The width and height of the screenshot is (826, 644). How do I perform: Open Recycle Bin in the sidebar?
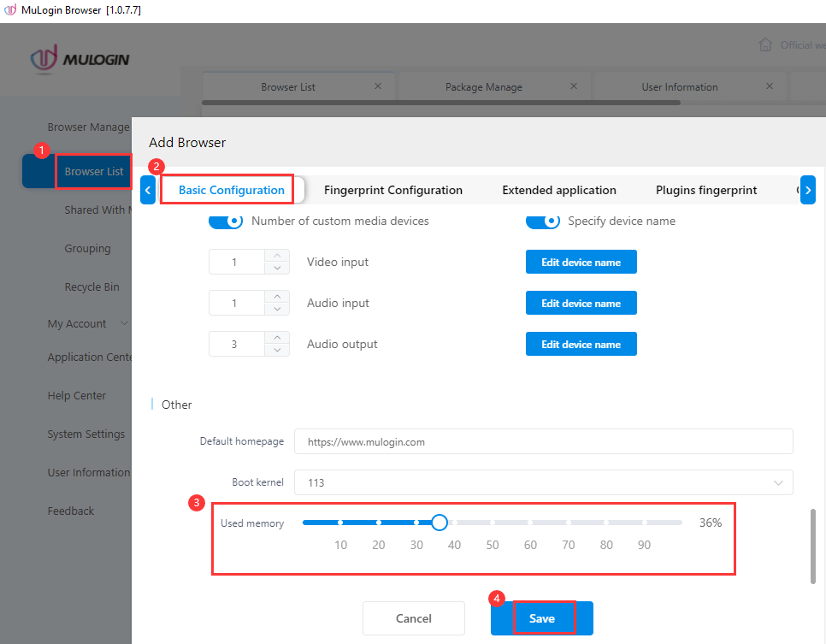point(91,287)
